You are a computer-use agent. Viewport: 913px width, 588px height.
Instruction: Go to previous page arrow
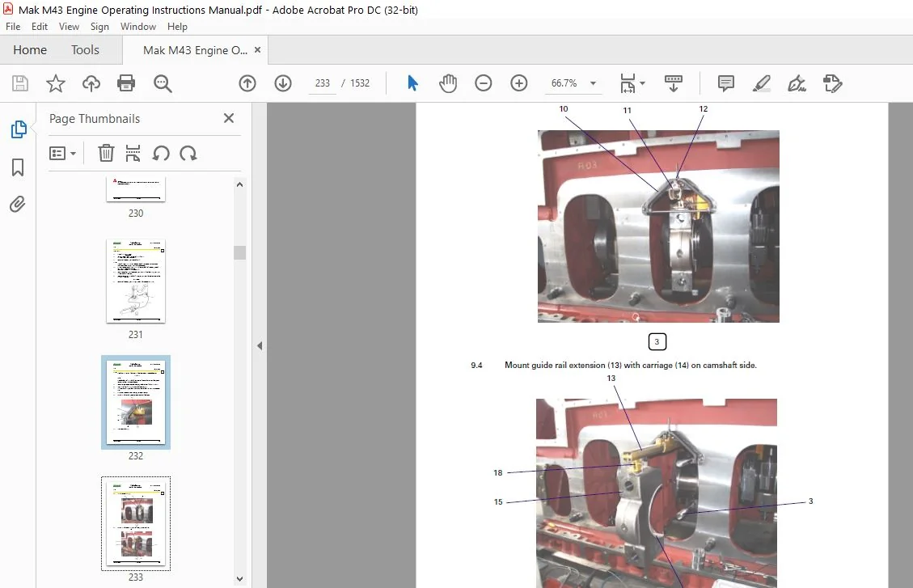pyautogui.click(x=247, y=83)
